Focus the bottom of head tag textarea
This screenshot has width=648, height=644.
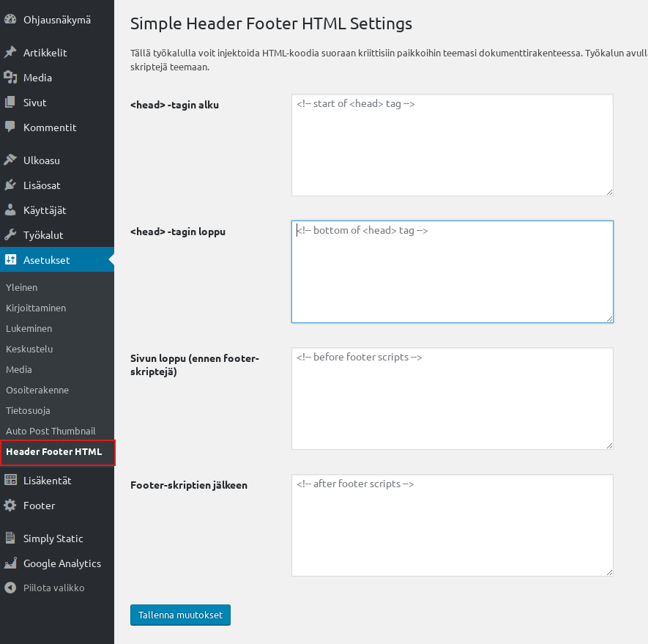452,271
